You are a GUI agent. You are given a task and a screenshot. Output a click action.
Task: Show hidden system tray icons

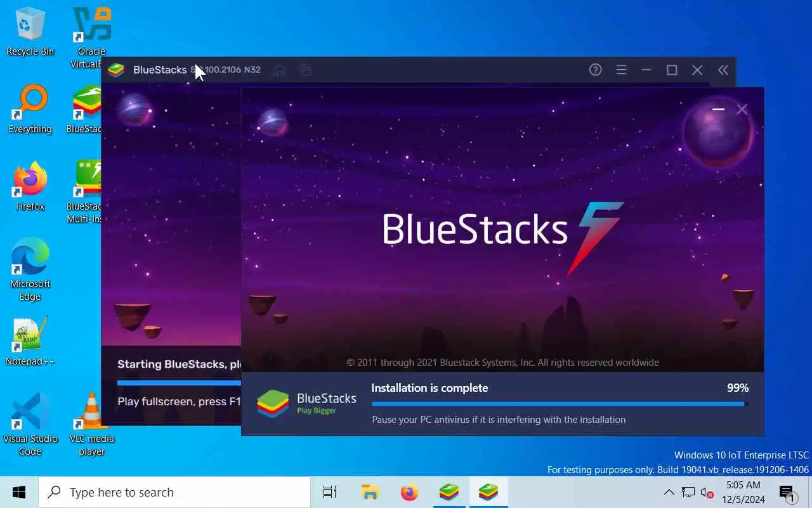coord(669,492)
